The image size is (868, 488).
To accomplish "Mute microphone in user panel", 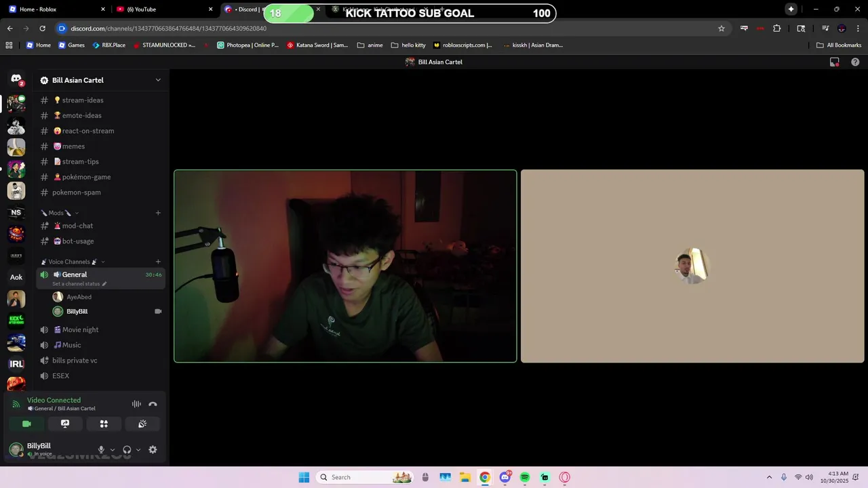I will pyautogui.click(x=101, y=449).
